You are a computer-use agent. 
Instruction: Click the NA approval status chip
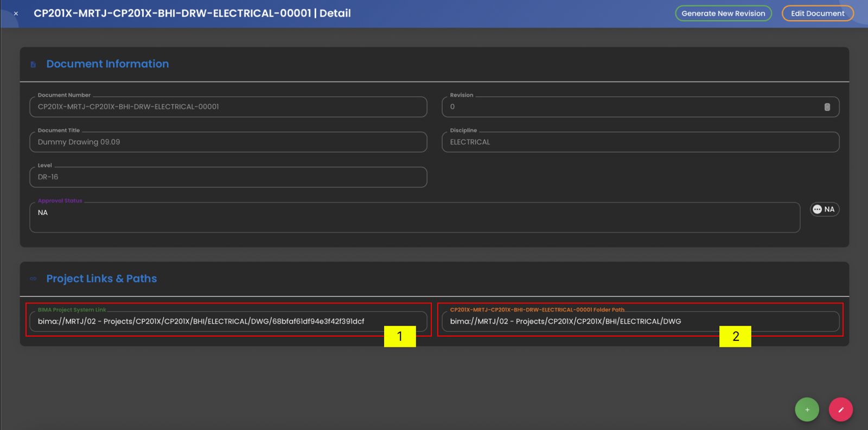click(825, 210)
